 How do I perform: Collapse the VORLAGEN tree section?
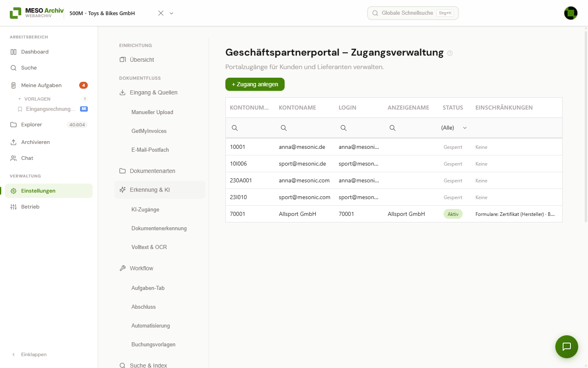[x=20, y=99]
